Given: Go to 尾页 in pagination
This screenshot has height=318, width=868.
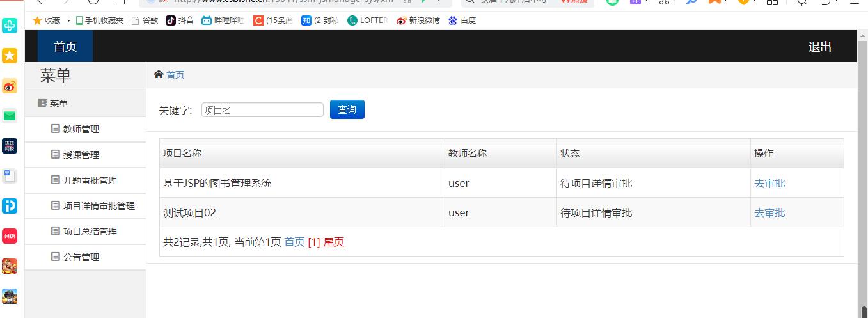Looking at the screenshot, I should click(x=334, y=242).
